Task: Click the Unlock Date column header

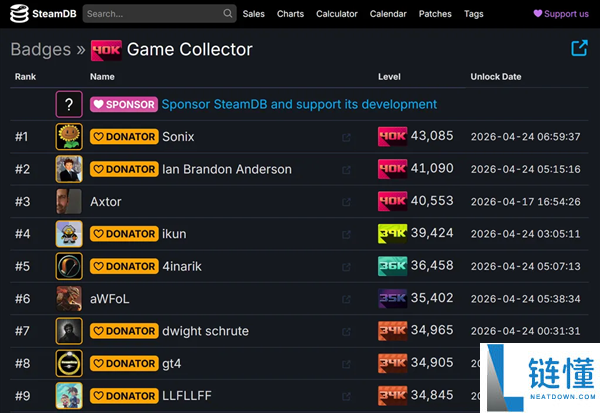Action: (x=496, y=77)
